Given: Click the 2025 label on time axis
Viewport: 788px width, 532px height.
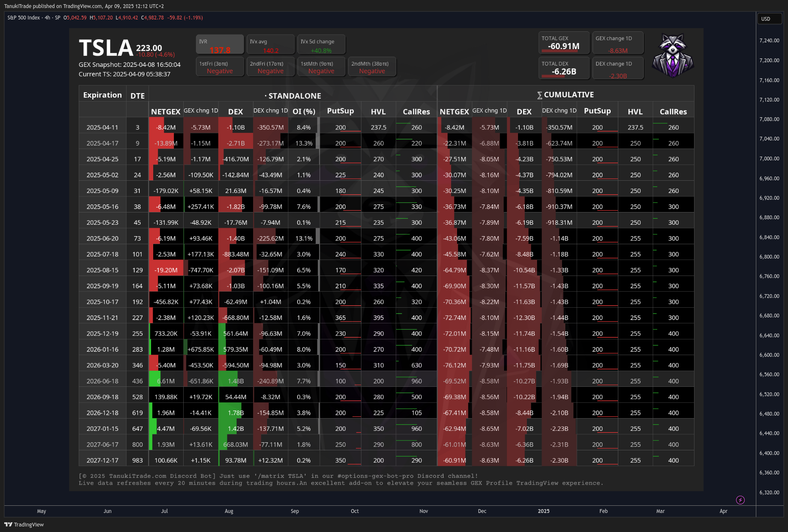Looking at the screenshot, I should pyautogui.click(x=544, y=511).
